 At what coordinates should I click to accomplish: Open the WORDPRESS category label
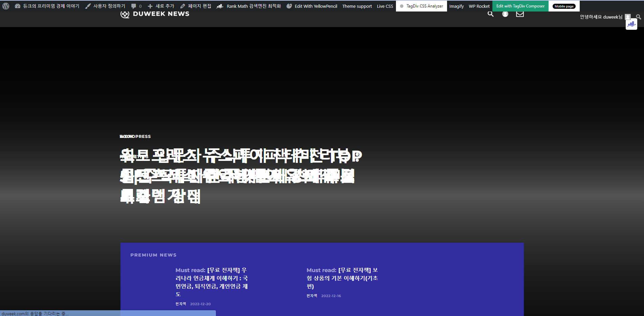point(135,137)
